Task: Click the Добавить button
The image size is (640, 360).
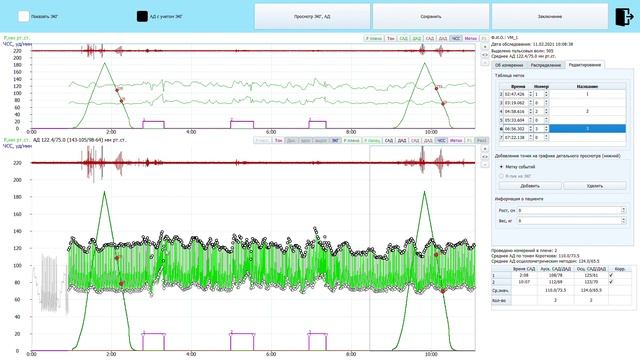Action: [x=530, y=186]
